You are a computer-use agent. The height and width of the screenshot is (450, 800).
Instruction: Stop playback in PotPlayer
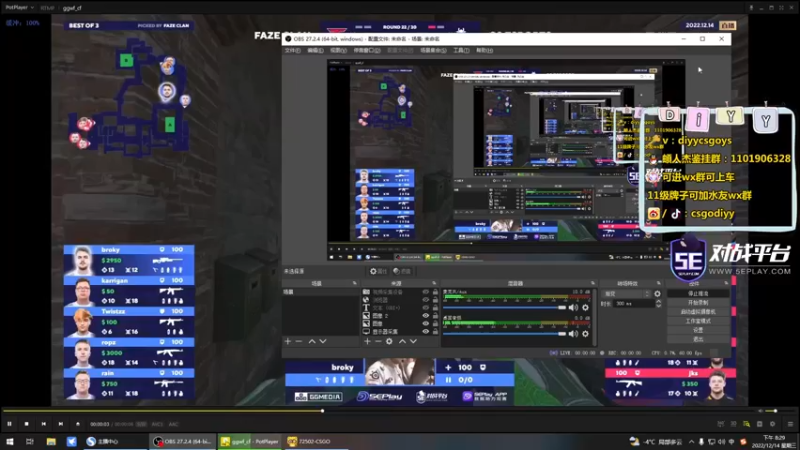coord(27,424)
